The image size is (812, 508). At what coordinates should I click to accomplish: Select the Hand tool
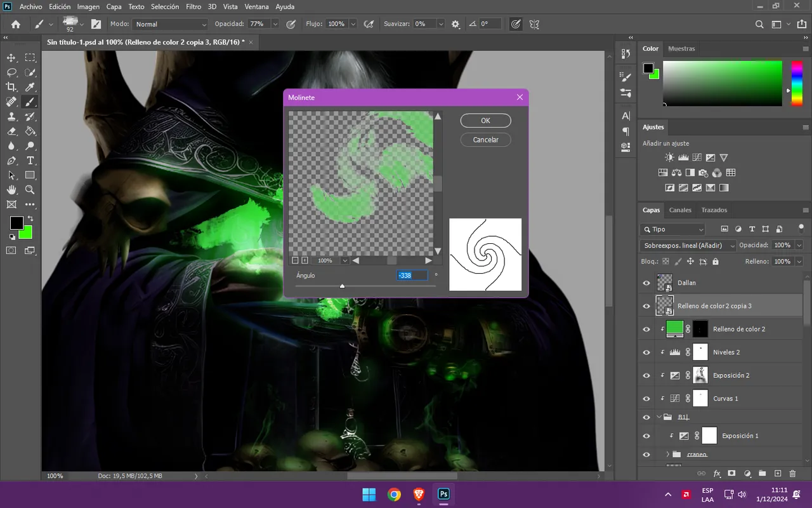pyautogui.click(x=11, y=190)
